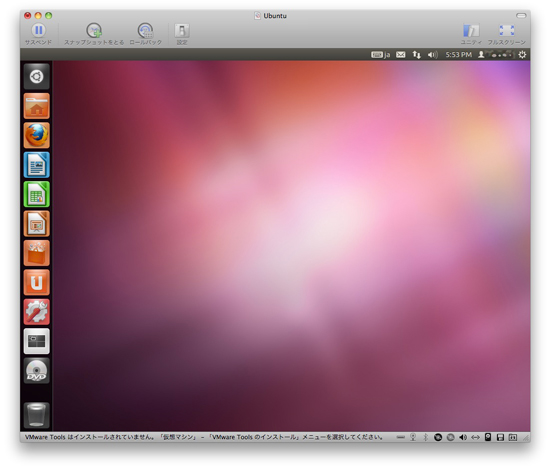Click the network adapter arrows status icon
Viewport: 550px width, 472px height.
tap(475, 437)
